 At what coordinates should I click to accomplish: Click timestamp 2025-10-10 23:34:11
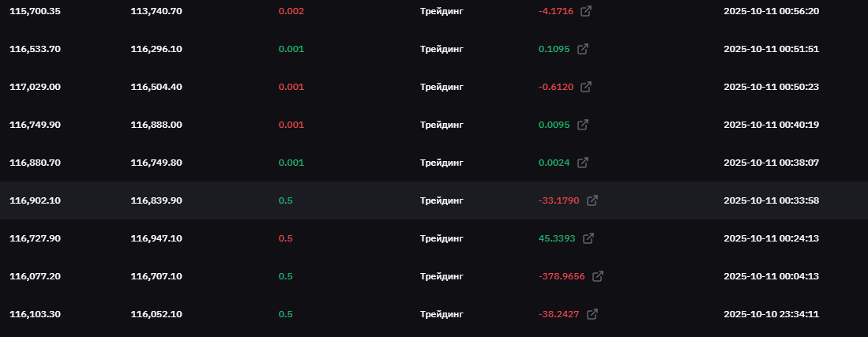coord(771,314)
